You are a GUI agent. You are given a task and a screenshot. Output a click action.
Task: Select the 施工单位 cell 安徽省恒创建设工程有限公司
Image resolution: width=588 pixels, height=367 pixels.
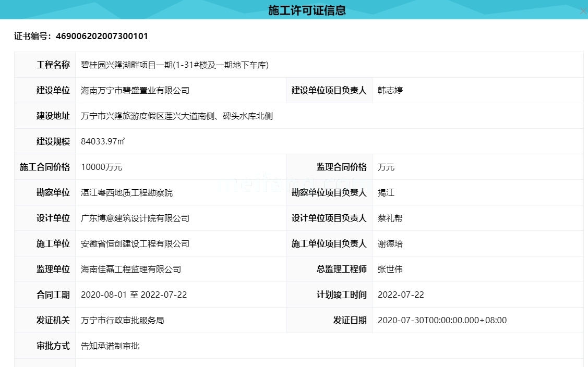click(x=136, y=243)
